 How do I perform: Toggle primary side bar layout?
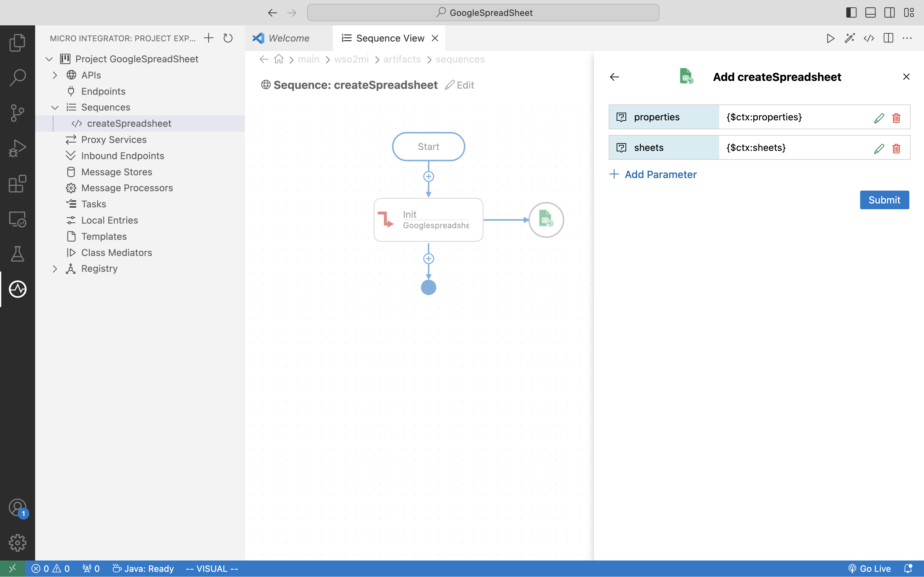851,13
